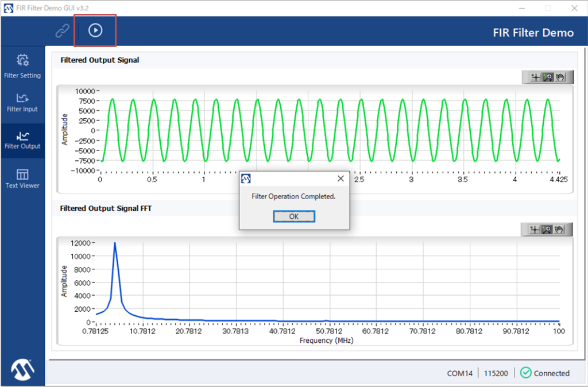Select crosshair cursor tool on Output Signal graph
The height and width of the screenshot is (387, 588).
[535, 78]
